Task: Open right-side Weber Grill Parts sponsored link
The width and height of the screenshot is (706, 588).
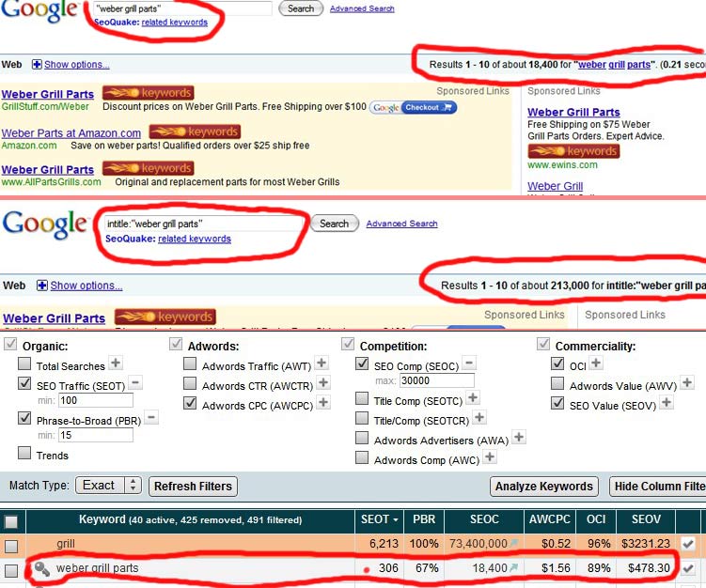Action: pos(573,112)
